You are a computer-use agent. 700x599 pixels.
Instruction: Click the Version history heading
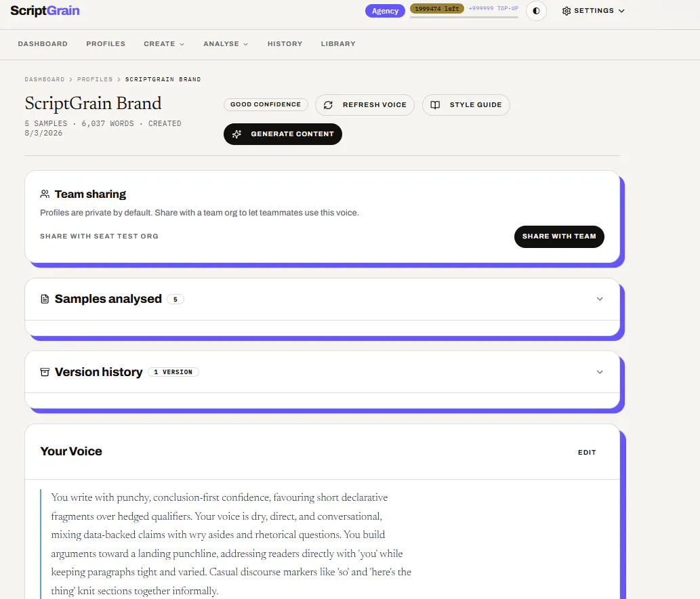99,372
